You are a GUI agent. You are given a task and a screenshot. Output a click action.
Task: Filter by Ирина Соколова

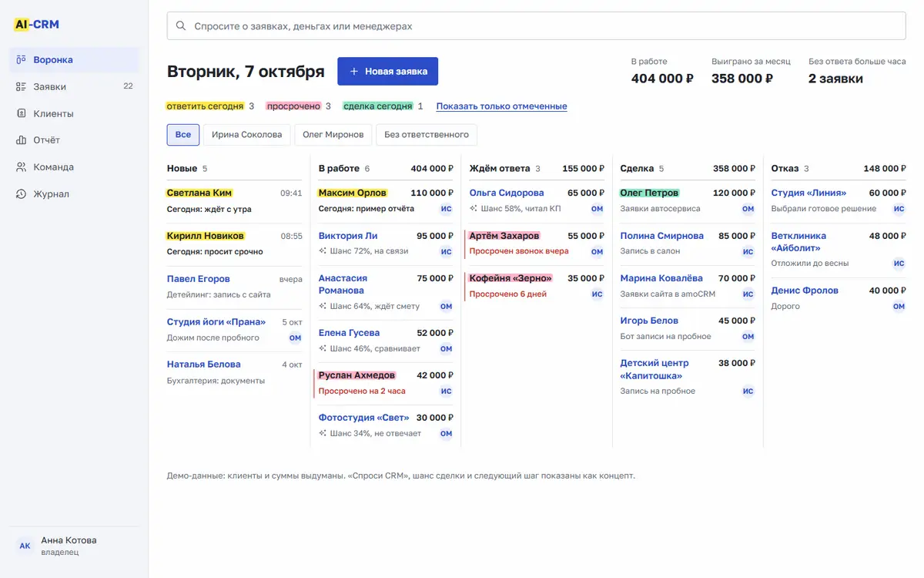pyautogui.click(x=246, y=135)
